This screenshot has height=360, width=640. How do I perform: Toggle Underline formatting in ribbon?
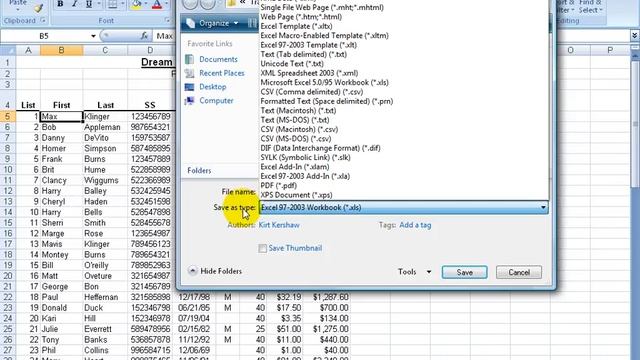(89, 4)
